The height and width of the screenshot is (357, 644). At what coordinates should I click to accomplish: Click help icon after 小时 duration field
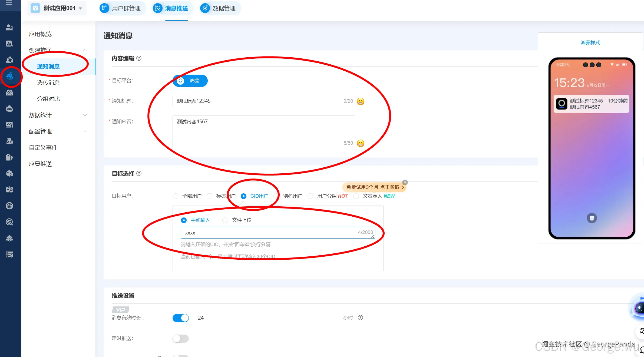360,318
